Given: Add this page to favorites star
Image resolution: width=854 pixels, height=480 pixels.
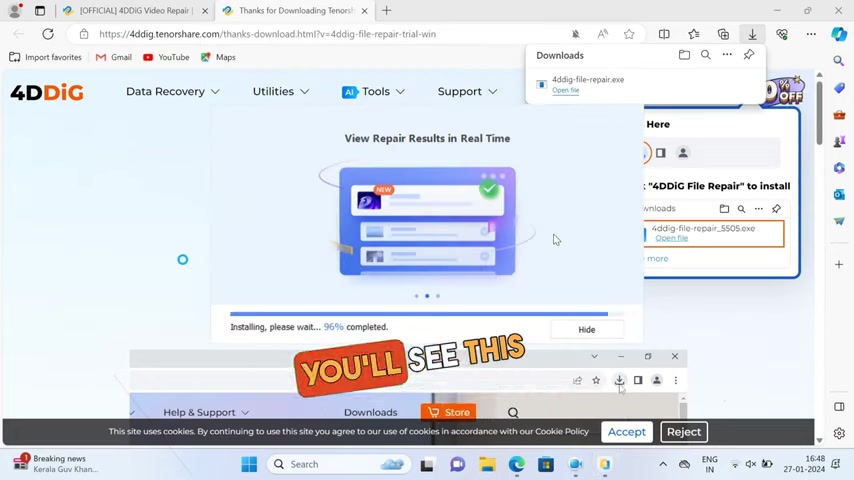Looking at the screenshot, I should (629, 34).
